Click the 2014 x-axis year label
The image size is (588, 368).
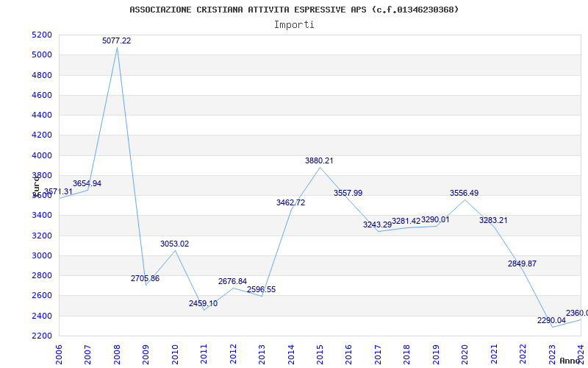pos(291,354)
